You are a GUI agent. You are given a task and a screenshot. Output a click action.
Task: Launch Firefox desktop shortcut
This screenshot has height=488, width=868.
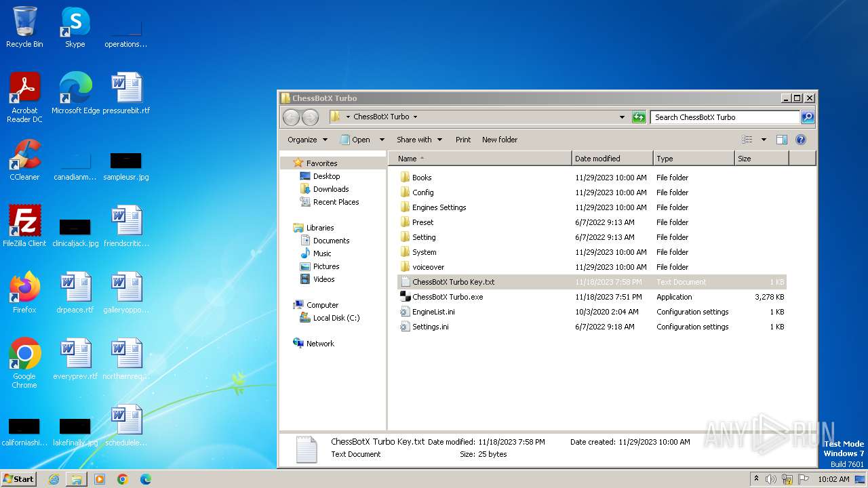(x=24, y=292)
